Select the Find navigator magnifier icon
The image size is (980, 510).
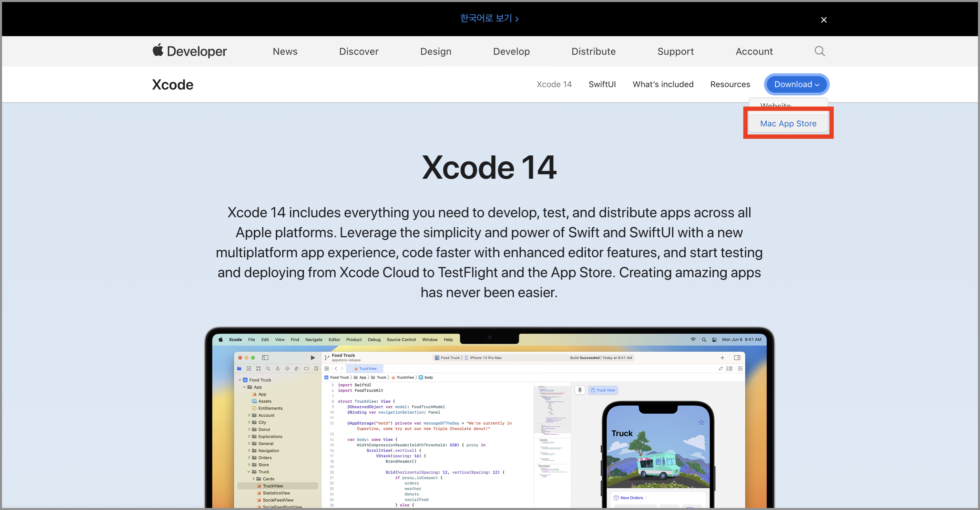coord(268,368)
